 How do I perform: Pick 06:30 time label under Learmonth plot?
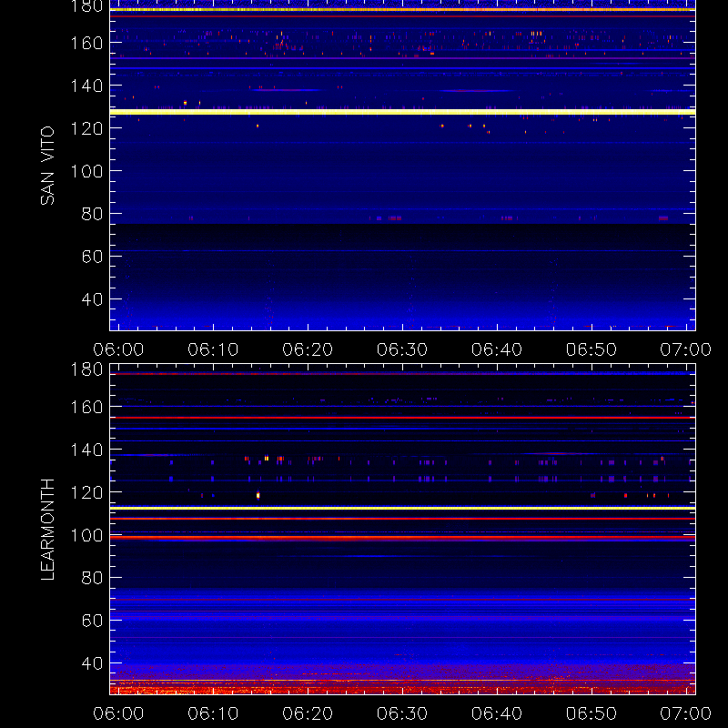(x=402, y=713)
